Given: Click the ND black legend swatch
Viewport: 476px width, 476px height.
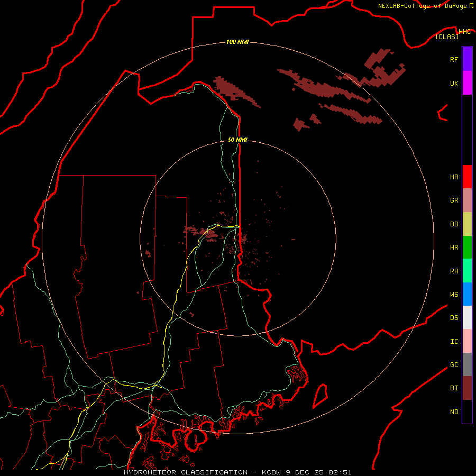Looking at the screenshot, I should tap(467, 411).
